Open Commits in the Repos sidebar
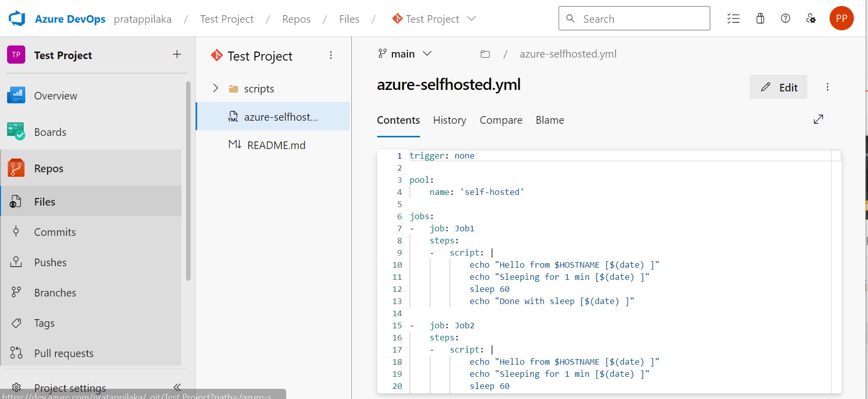Image resolution: width=868 pixels, height=399 pixels. coord(55,232)
